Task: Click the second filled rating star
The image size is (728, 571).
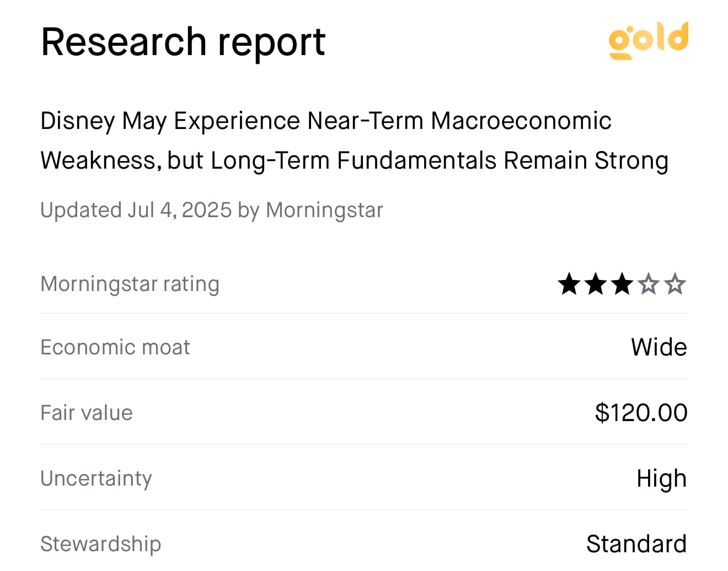Action: 596,284
